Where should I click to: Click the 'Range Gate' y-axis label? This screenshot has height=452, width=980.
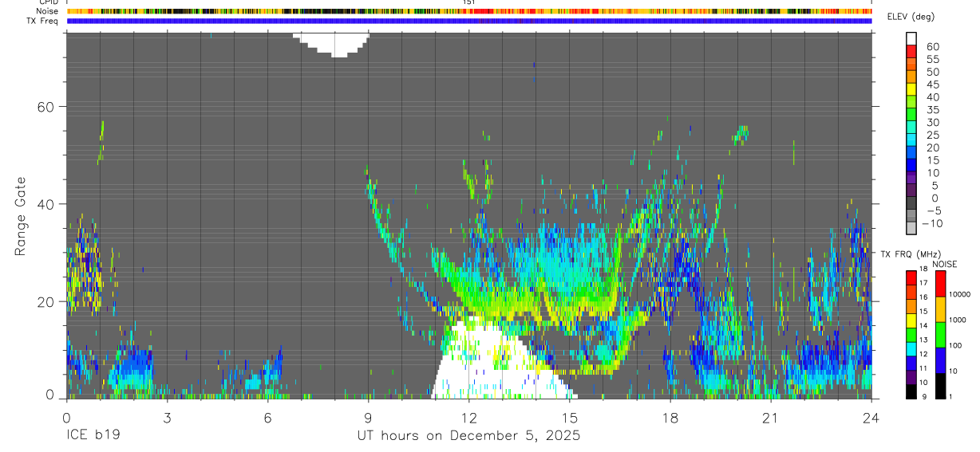click(x=21, y=216)
